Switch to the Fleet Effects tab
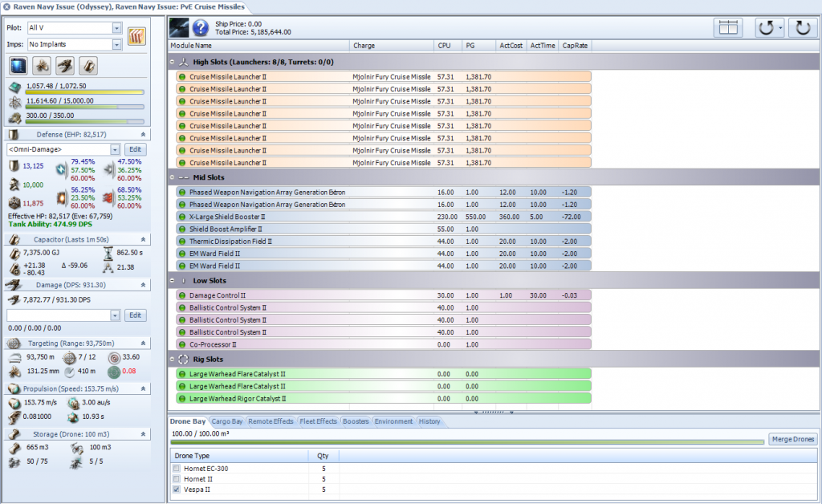The width and height of the screenshot is (822, 504). click(x=318, y=422)
